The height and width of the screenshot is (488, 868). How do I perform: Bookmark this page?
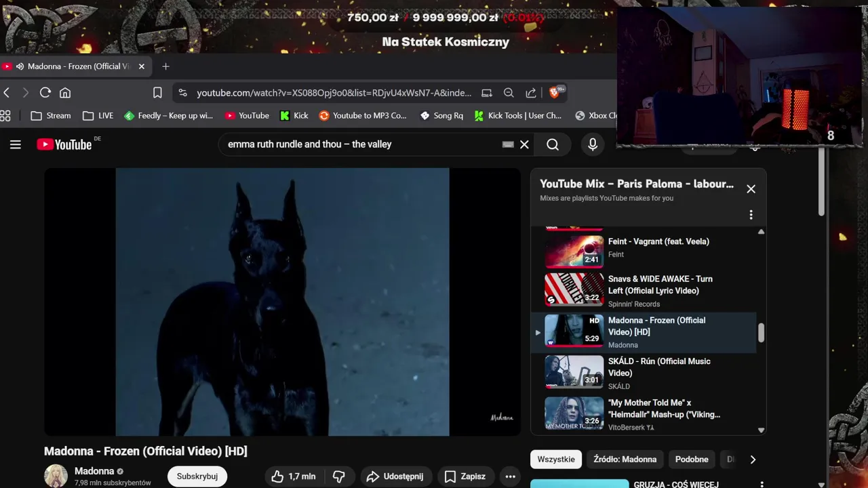pos(157,93)
